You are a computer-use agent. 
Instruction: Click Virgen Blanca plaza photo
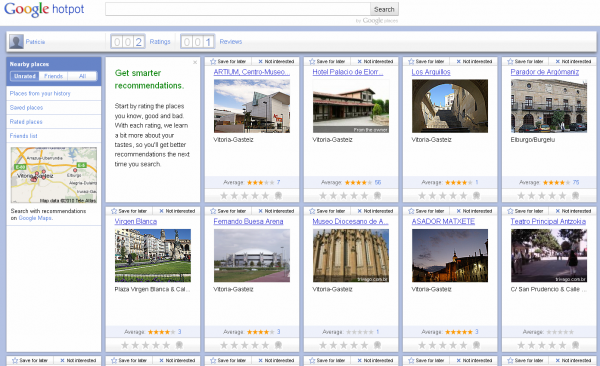(x=153, y=255)
